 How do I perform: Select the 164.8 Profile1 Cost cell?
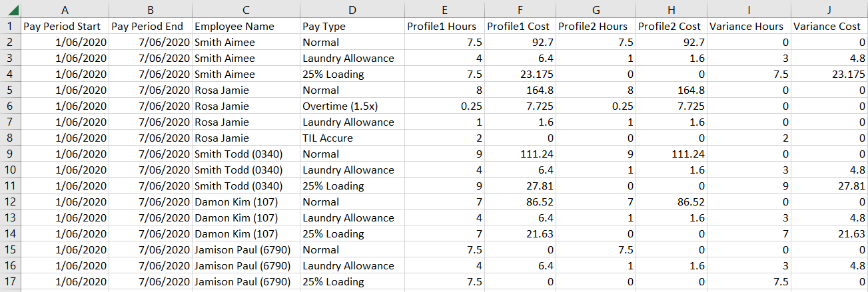[x=520, y=90]
